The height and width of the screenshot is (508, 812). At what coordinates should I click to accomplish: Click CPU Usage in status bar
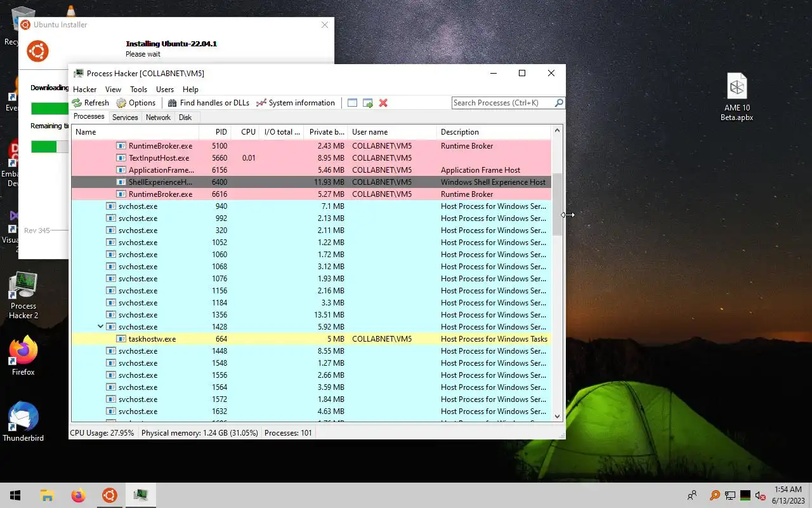102,433
